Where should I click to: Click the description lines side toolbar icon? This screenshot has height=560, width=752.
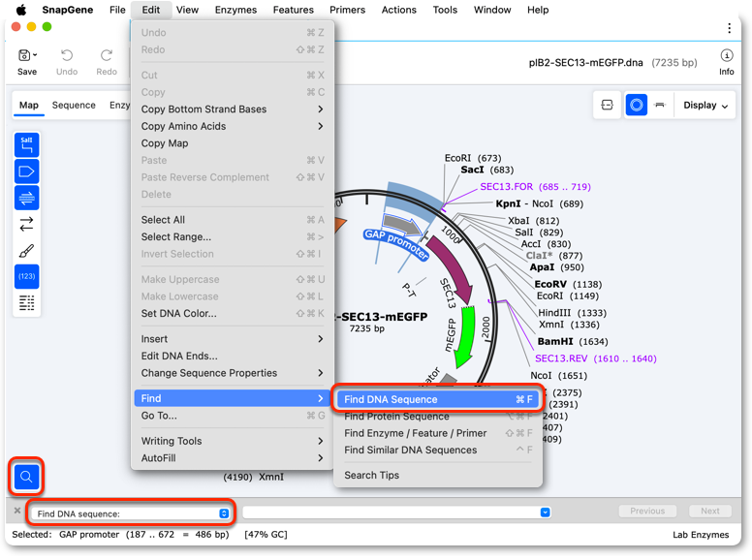click(x=27, y=303)
